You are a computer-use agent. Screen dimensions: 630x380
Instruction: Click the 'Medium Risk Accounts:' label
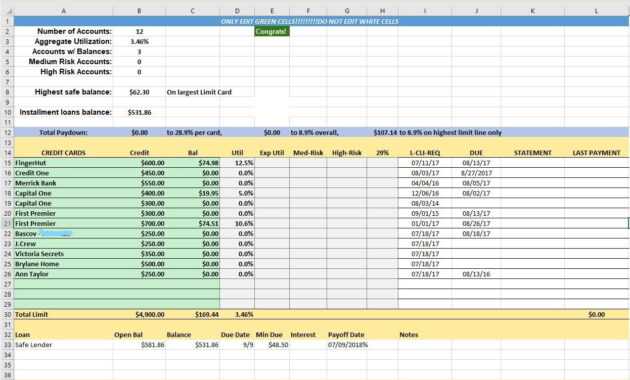tap(70, 61)
